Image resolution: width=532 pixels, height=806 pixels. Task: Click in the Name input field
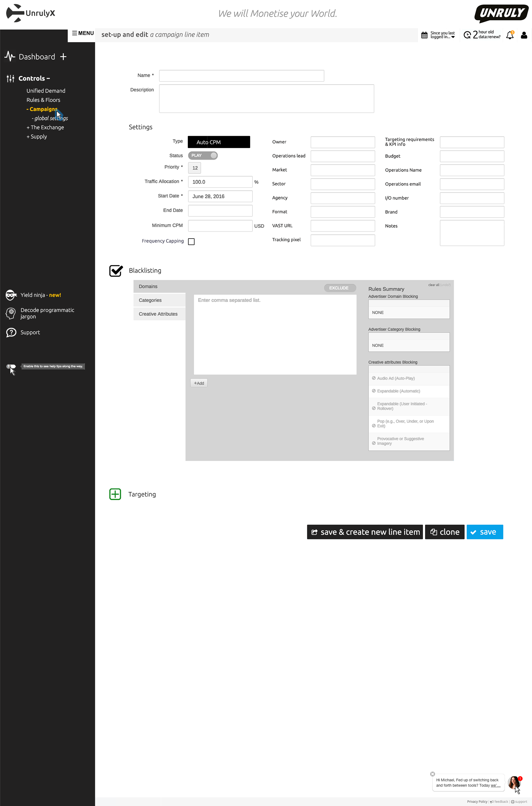(241, 76)
